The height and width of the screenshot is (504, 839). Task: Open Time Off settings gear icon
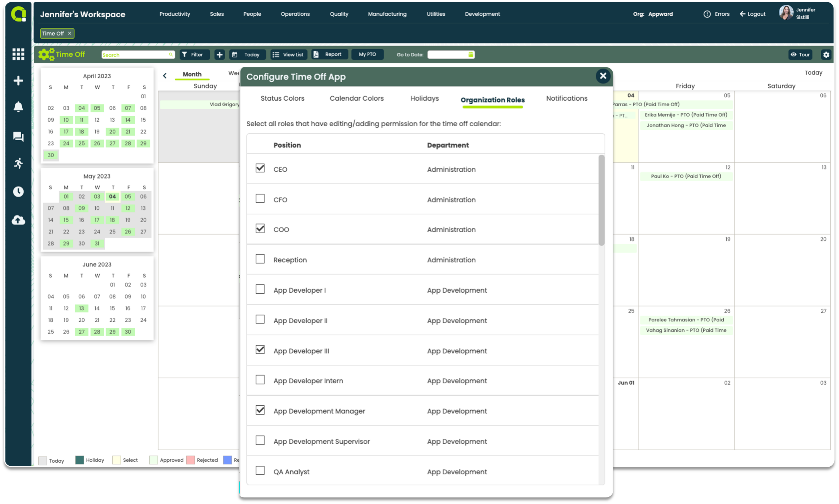tap(826, 55)
